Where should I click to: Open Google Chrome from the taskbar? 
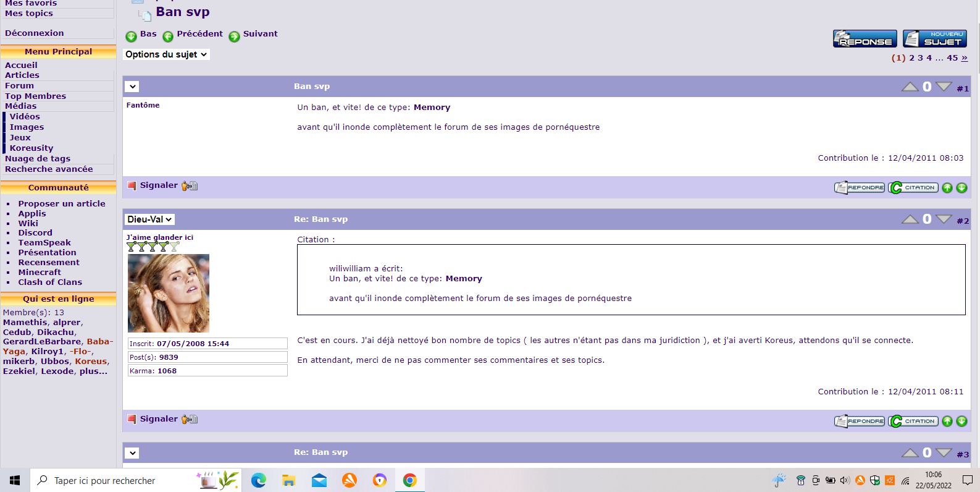coord(409,480)
